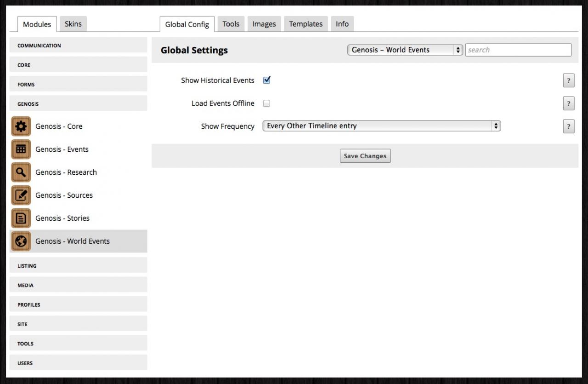Open the Genosis - Sources edit icon
The width and height of the screenshot is (588, 384).
click(21, 195)
